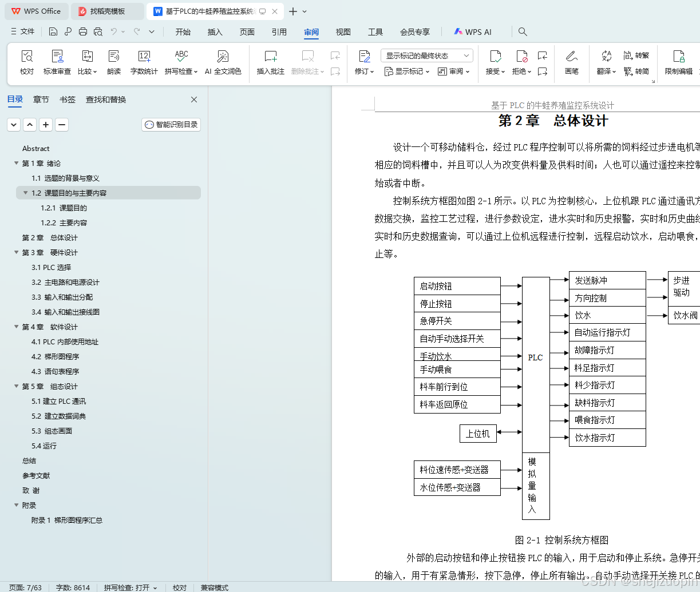This screenshot has height=592, width=700.
Task: Switch to 查找和替换 sidebar tab
Action: point(106,100)
